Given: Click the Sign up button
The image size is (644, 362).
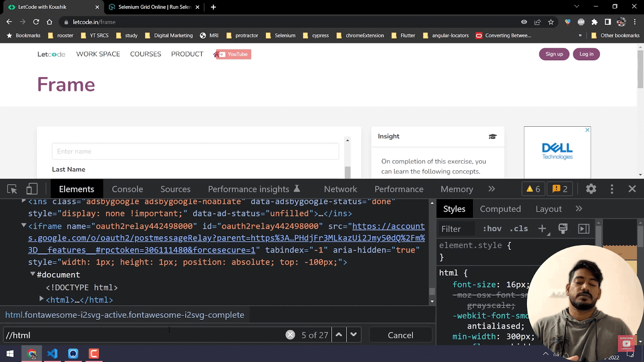Looking at the screenshot, I should [554, 54].
